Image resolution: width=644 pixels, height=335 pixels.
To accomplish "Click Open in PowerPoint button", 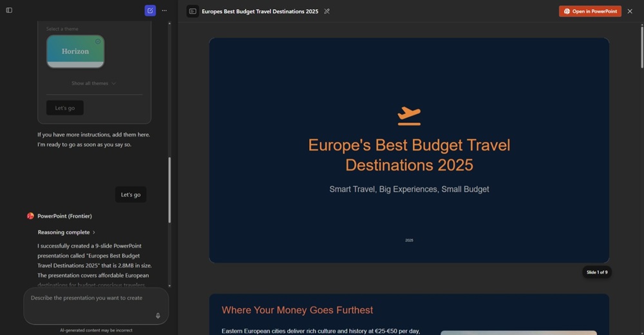I will (590, 11).
